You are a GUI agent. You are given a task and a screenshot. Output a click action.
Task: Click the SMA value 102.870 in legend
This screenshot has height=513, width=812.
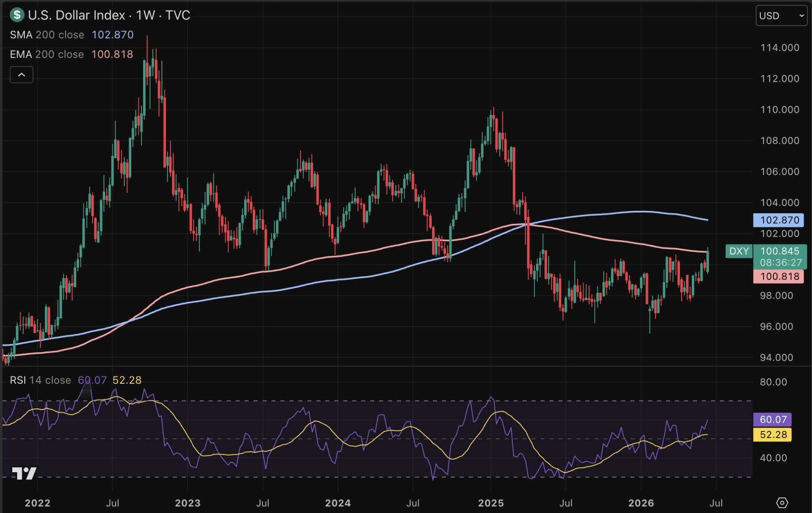point(113,35)
